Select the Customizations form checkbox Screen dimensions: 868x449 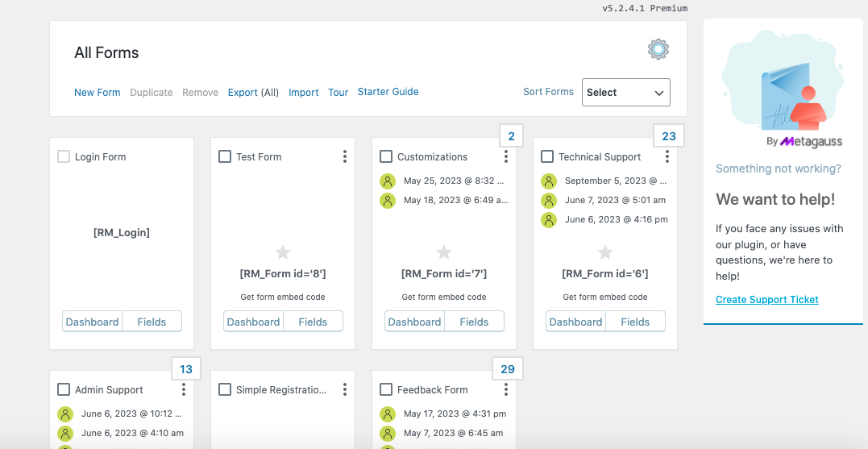click(386, 156)
